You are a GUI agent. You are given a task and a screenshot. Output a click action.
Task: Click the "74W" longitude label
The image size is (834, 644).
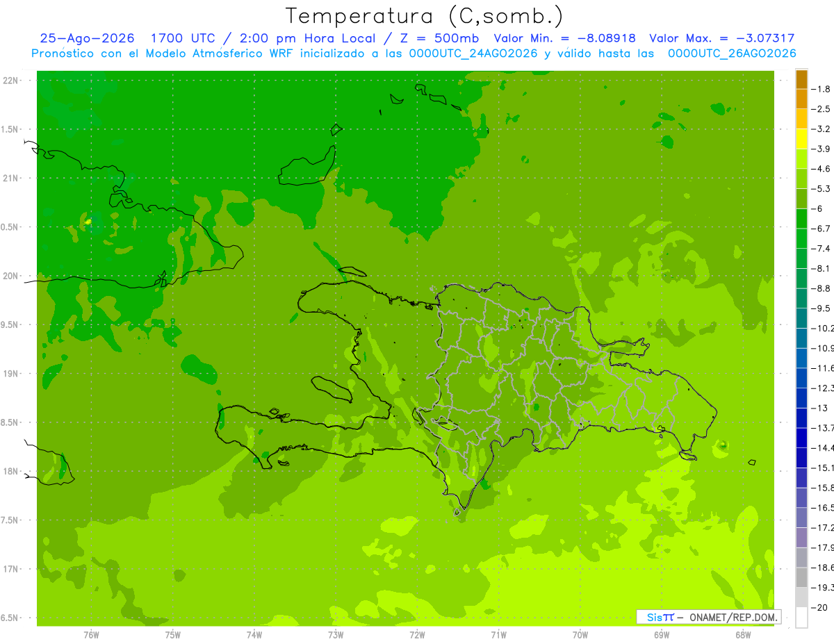[254, 635]
